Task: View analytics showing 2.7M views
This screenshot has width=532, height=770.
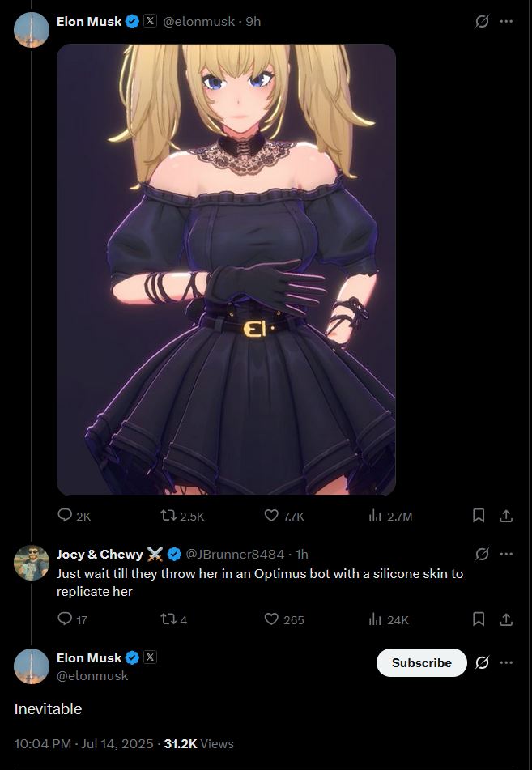Action: pyautogui.click(x=390, y=516)
